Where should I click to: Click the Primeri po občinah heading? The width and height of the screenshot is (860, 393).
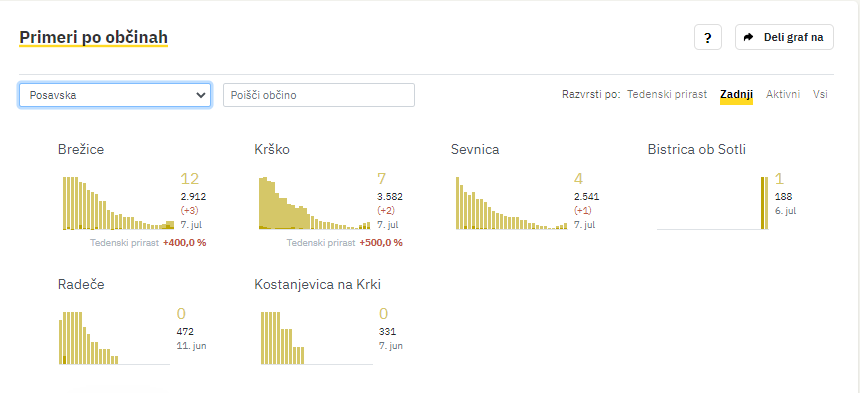[93, 37]
